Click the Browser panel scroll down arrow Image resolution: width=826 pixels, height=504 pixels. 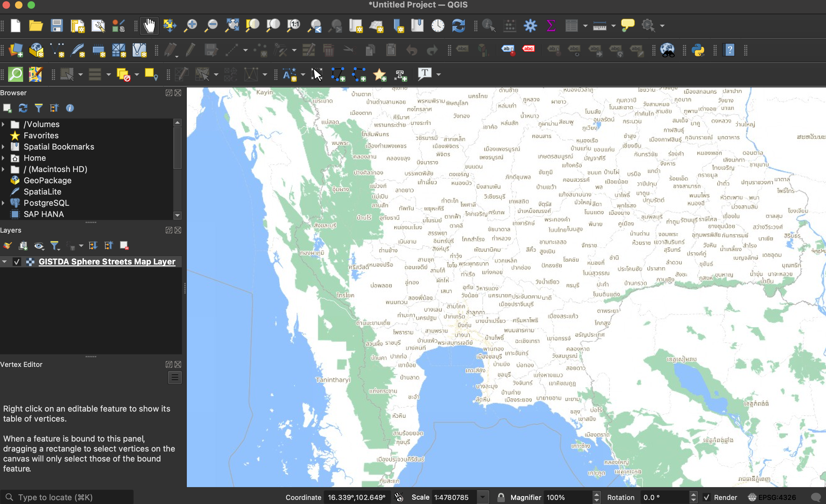(177, 215)
